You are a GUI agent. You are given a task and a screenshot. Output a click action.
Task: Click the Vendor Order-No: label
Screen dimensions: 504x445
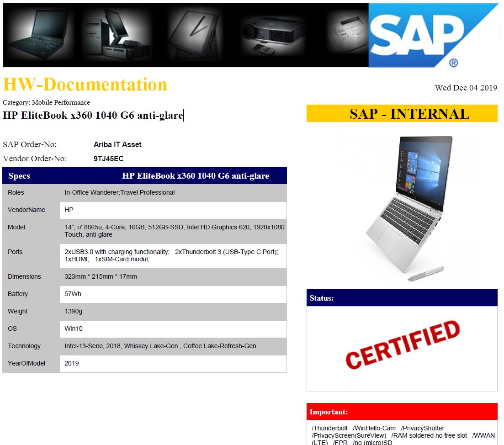click(35, 159)
